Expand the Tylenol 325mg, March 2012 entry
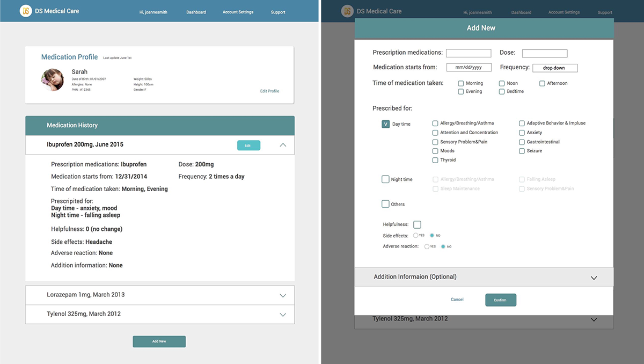 [x=283, y=315]
